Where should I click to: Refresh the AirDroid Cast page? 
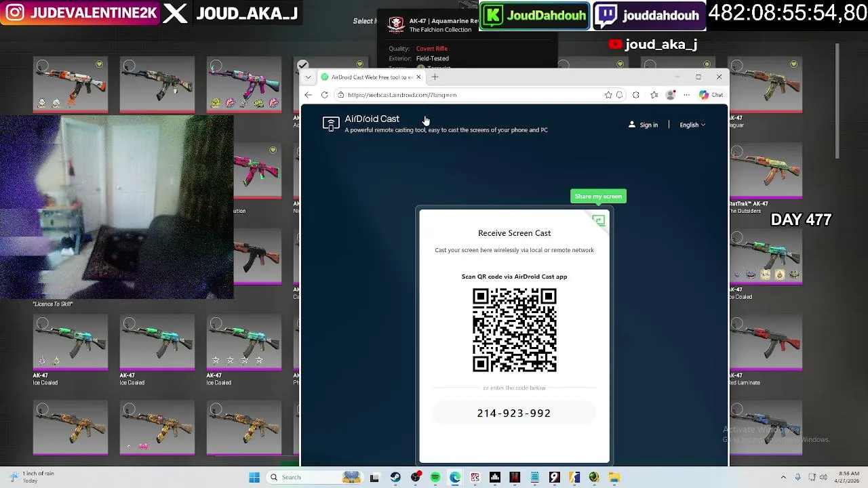tap(325, 95)
